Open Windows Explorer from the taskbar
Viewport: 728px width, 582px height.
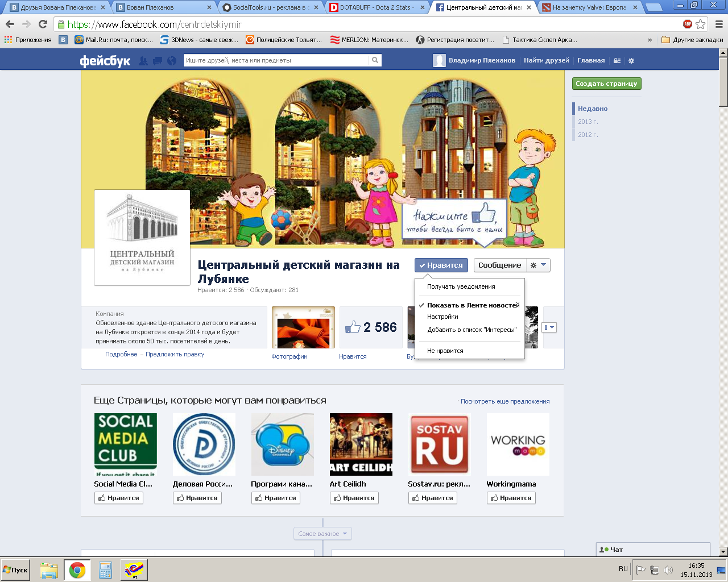49,570
